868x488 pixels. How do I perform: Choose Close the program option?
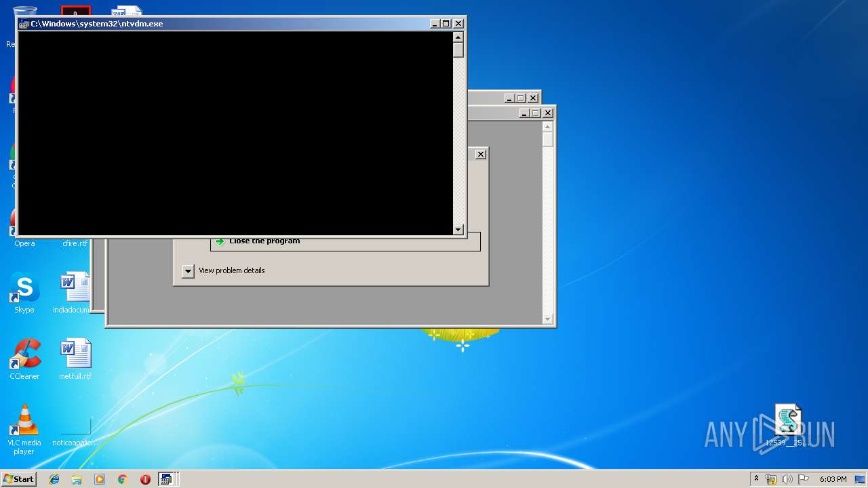[345, 242]
